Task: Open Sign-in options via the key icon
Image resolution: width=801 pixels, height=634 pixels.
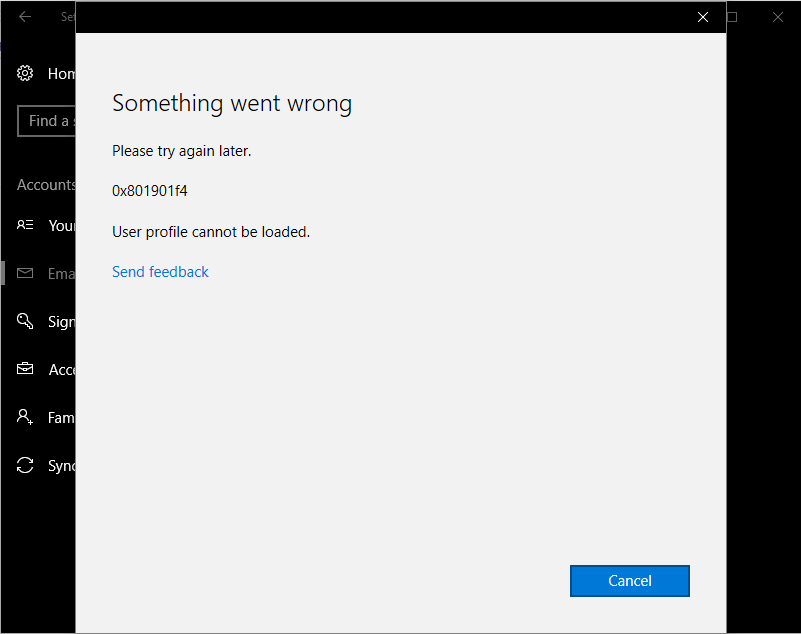Action: 25,321
